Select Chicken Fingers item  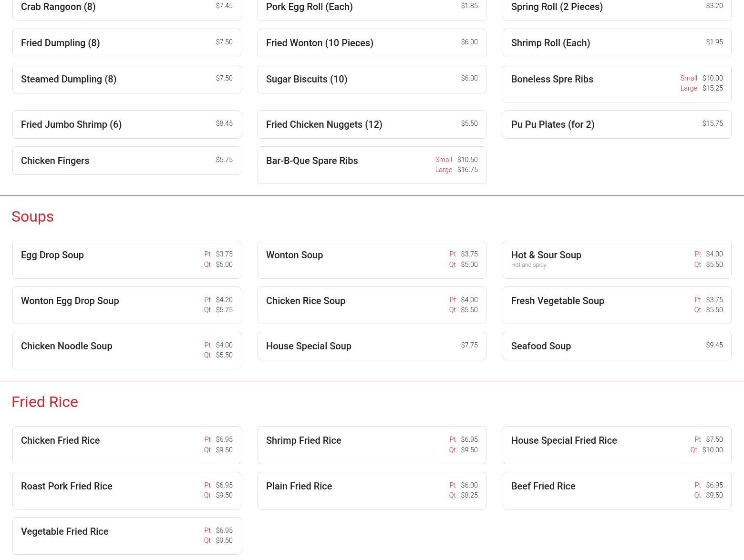pyautogui.click(x=127, y=161)
